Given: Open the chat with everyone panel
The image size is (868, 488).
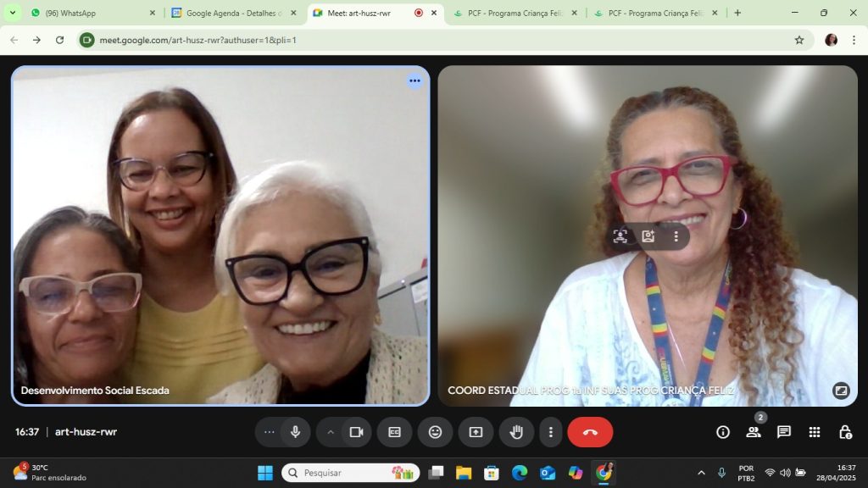Looking at the screenshot, I should 784,432.
